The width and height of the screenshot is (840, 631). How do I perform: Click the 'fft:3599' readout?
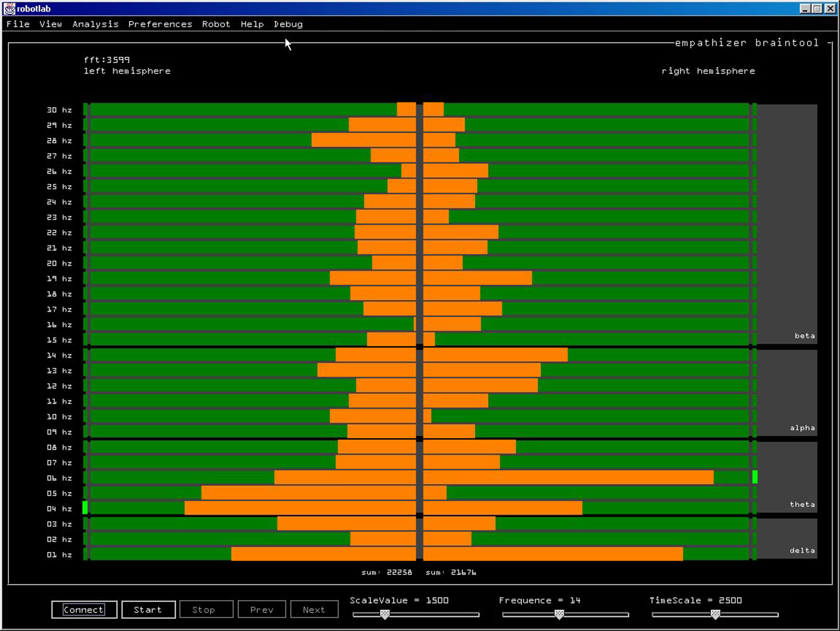pyautogui.click(x=107, y=59)
